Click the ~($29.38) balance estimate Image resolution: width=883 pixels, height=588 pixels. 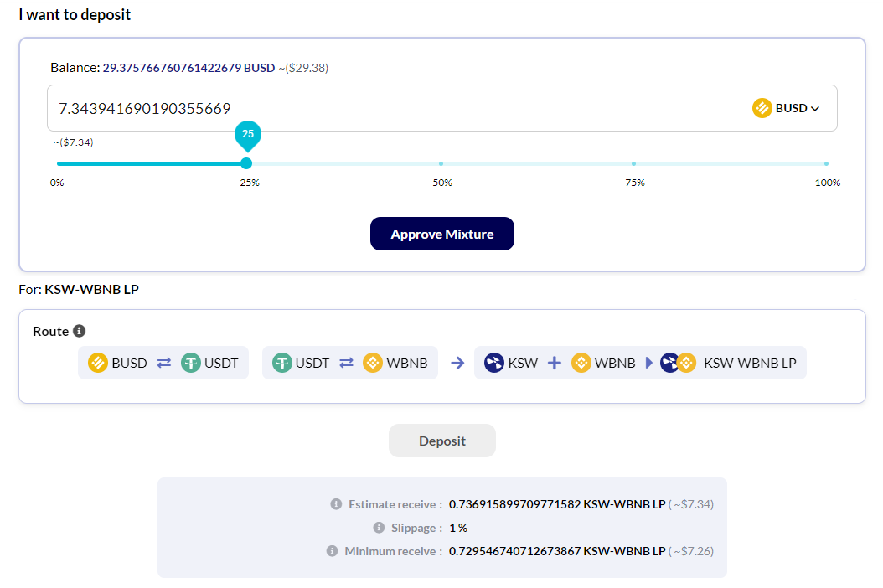pyautogui.click(x=303, y=68)
